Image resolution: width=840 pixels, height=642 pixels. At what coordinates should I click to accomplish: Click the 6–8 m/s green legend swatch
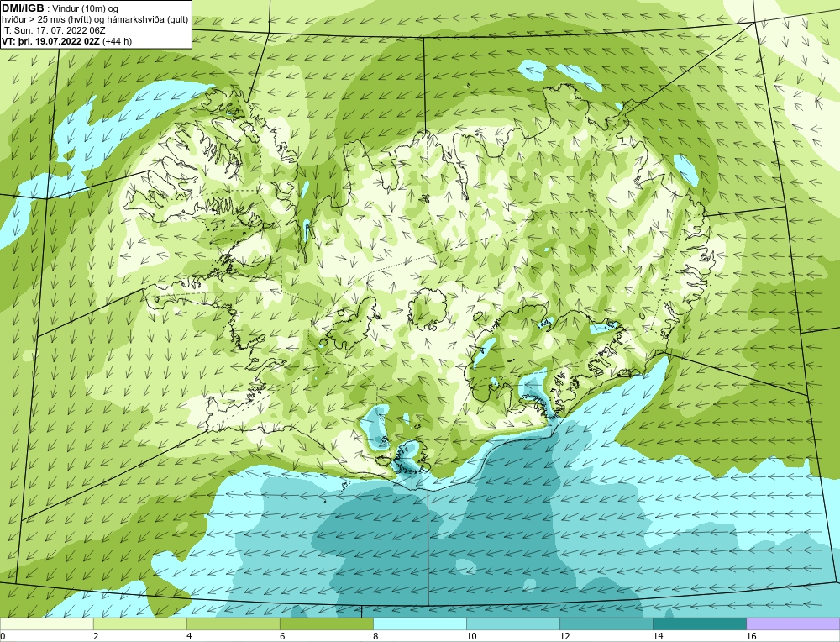click(x=326, y=624)
